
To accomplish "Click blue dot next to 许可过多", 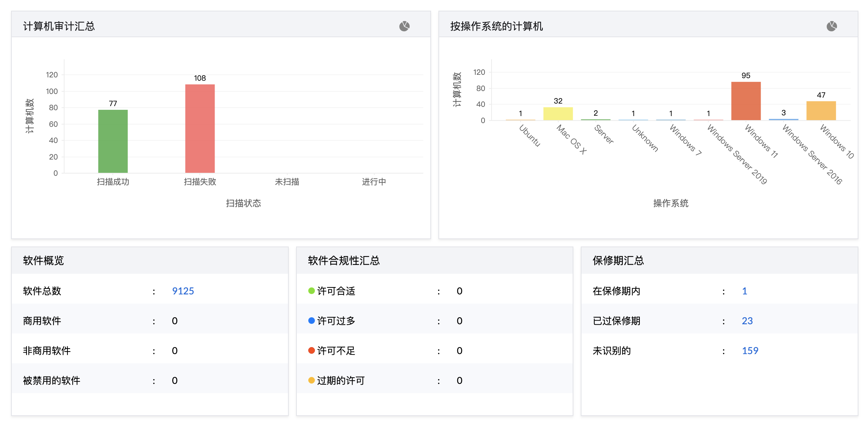I will click(x=311, y=321).
